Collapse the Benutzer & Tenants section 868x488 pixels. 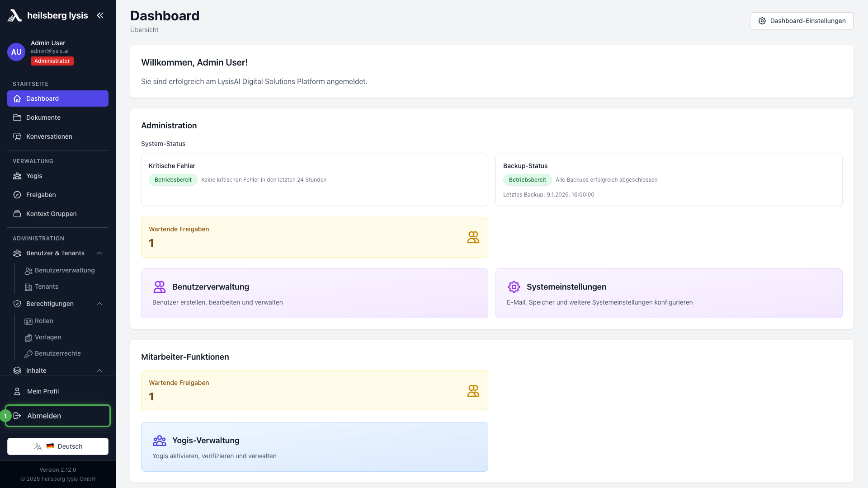[x=99, y=253]
